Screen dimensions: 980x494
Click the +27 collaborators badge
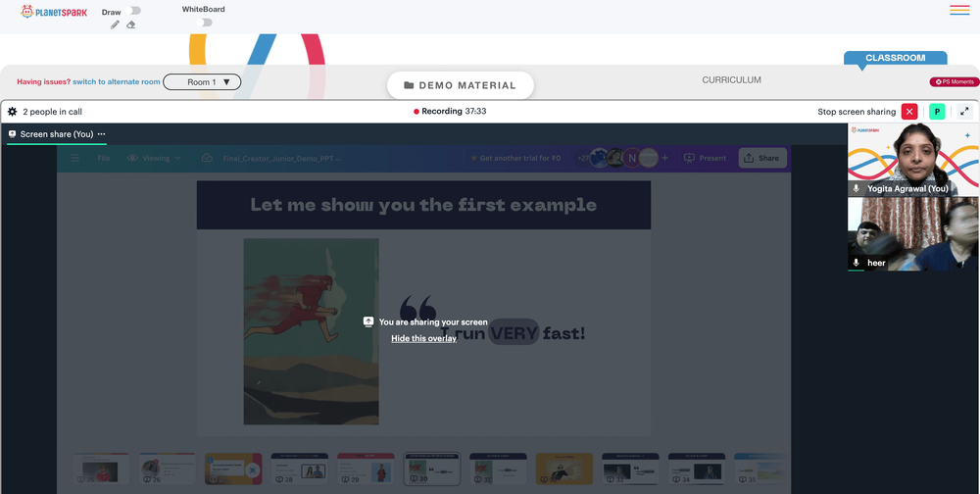click(x=582, y=158)
